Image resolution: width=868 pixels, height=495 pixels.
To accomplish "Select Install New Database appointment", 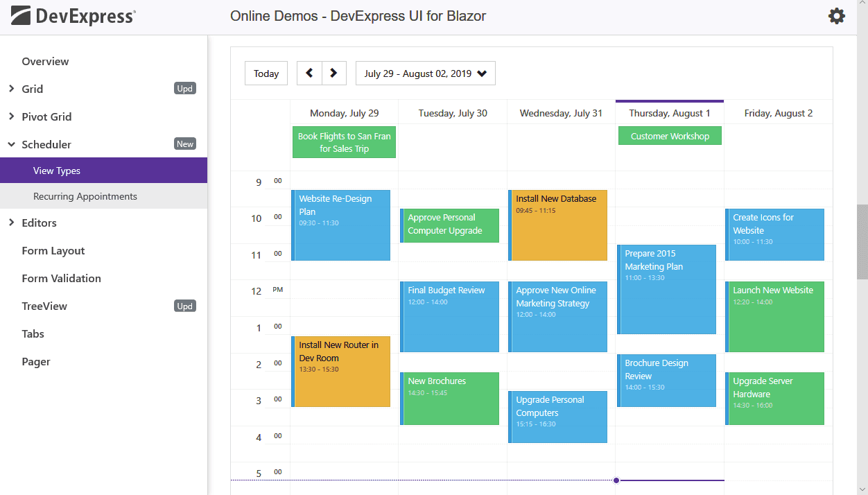I will (557, 225).
